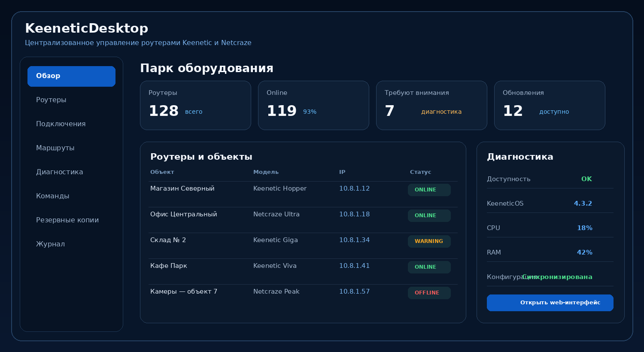
Task: Select the Офис Центральный row
Action: tap(303, 220)
